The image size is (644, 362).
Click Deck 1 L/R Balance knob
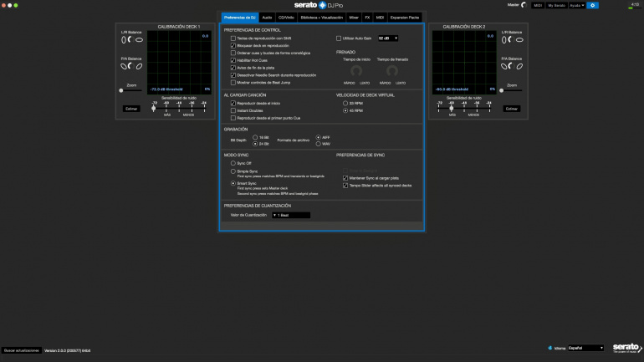130,39
